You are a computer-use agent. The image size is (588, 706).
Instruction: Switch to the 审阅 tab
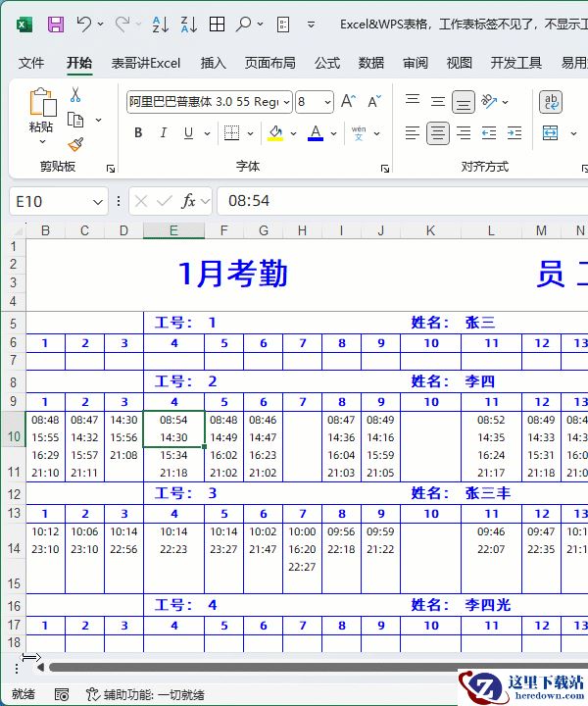click(x=416, y=63)
